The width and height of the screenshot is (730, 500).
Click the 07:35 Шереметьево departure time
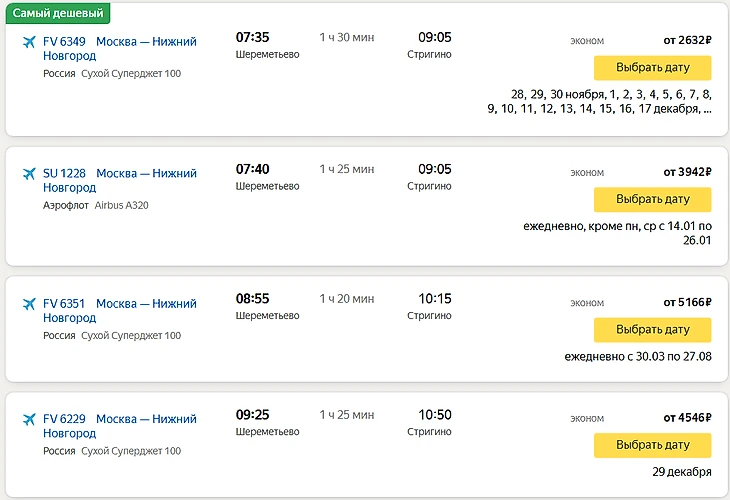[252, 38]
